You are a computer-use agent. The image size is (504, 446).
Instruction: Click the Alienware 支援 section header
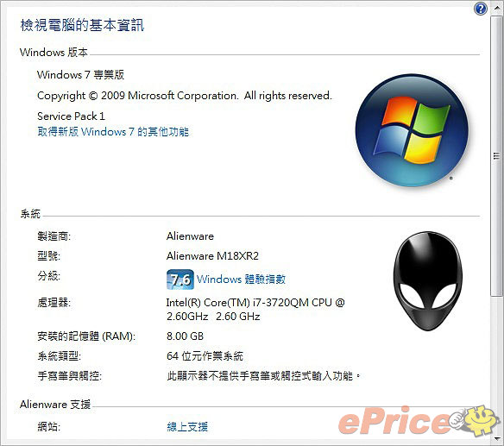pos(55,405)
